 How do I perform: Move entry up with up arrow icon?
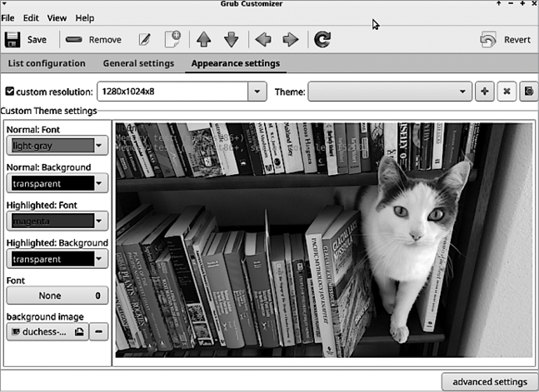[204, 39]
